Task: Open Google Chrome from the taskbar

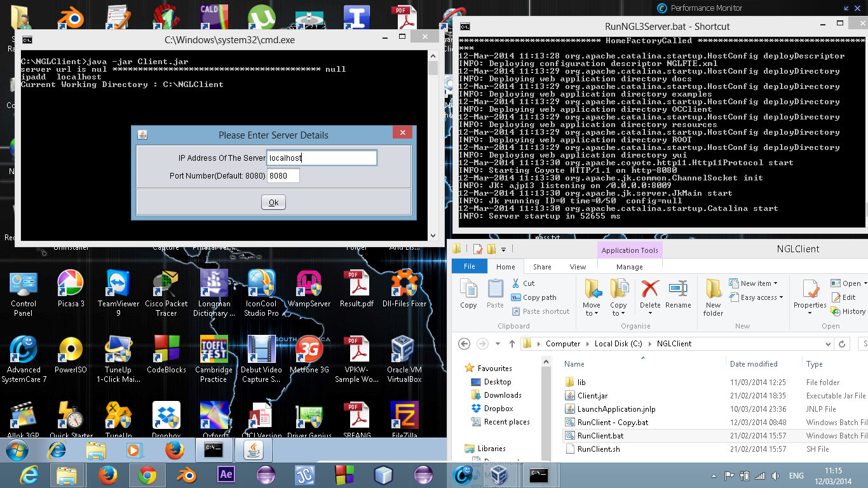Action: pyautogui.click(x=147, y=475)
